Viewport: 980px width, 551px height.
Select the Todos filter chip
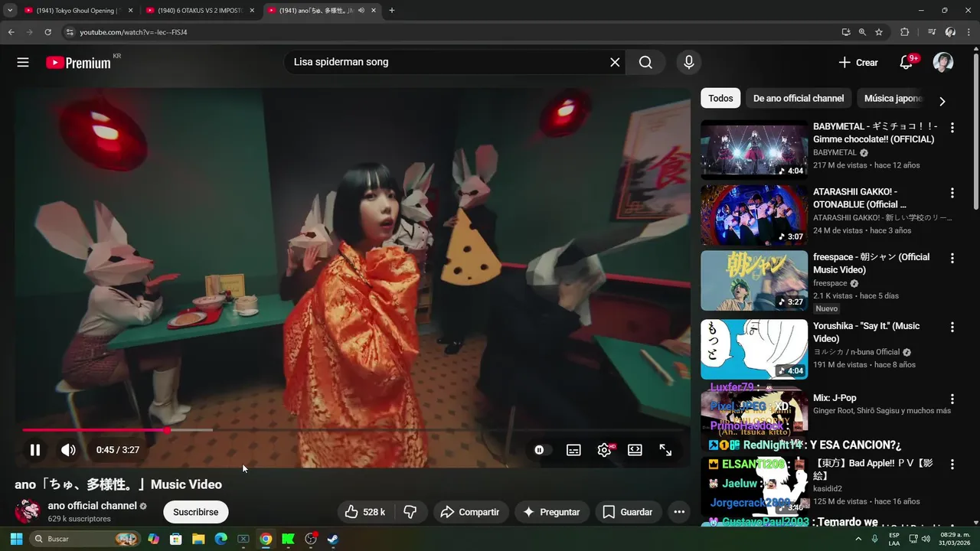[x=720, y=98]
